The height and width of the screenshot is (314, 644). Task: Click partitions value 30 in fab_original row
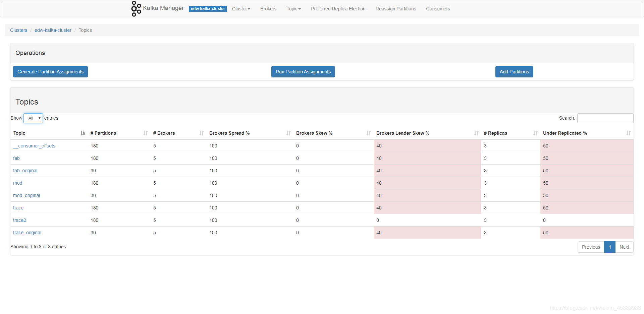(93, 171)
